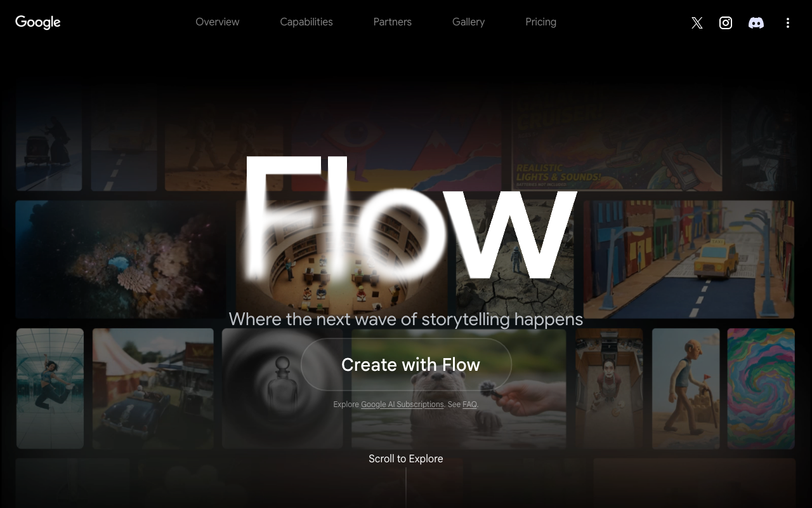This screenshot has width=812, height=508.
Task: Open the three-dot more options menu
Action: click(x=788, y=23)
